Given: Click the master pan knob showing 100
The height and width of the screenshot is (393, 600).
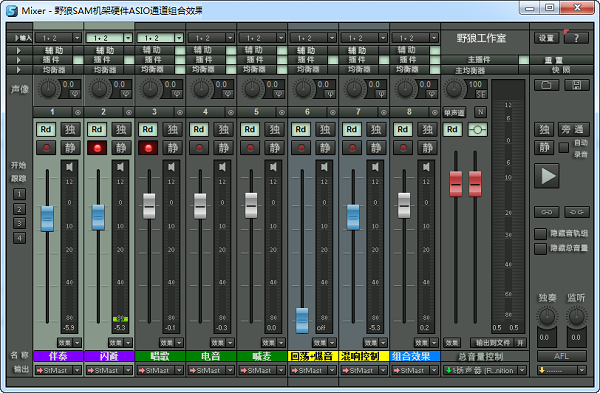Looking at the screenshot, I should point(454,89).
